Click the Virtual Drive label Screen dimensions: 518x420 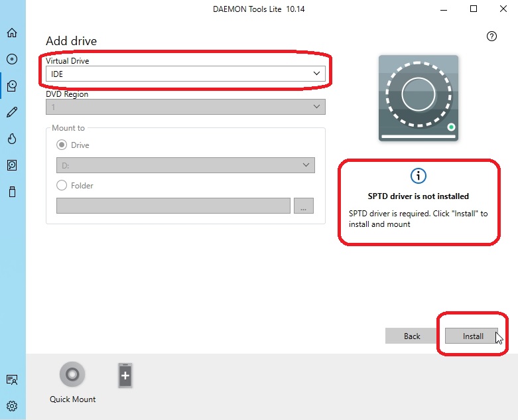click(68, 61)
